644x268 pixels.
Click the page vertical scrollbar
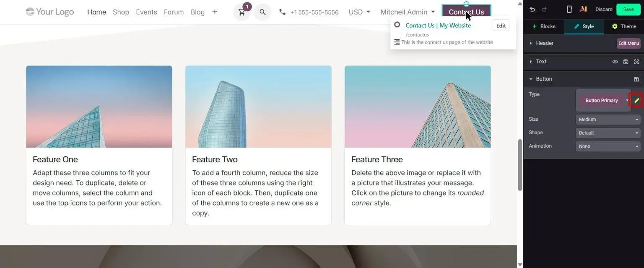pos(520,164)
